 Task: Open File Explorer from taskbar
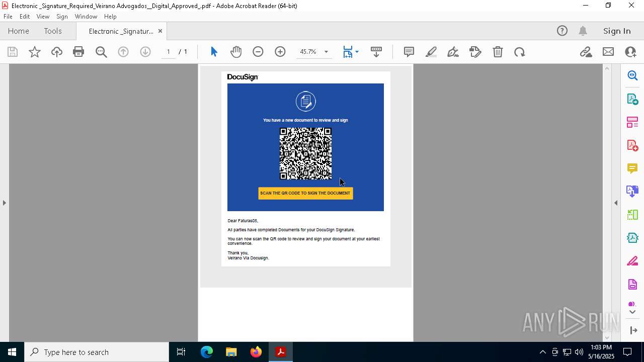231,352
